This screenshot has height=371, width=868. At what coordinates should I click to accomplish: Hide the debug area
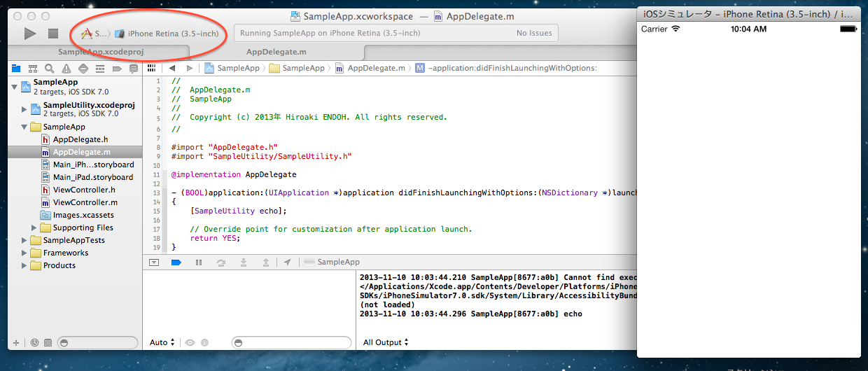[154, 262]
